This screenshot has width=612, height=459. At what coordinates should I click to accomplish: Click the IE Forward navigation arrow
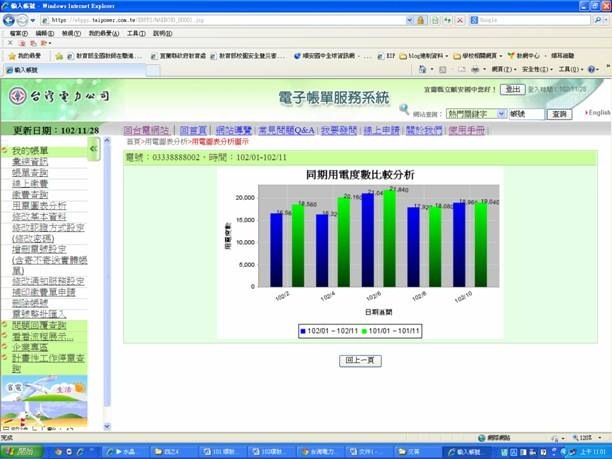(22, 20)
